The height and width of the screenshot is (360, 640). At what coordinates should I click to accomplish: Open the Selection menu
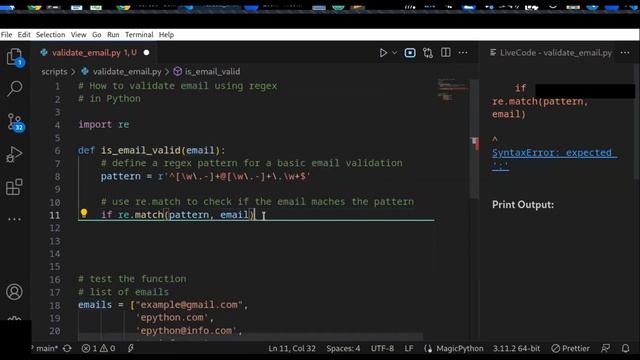tap(50, 35)
